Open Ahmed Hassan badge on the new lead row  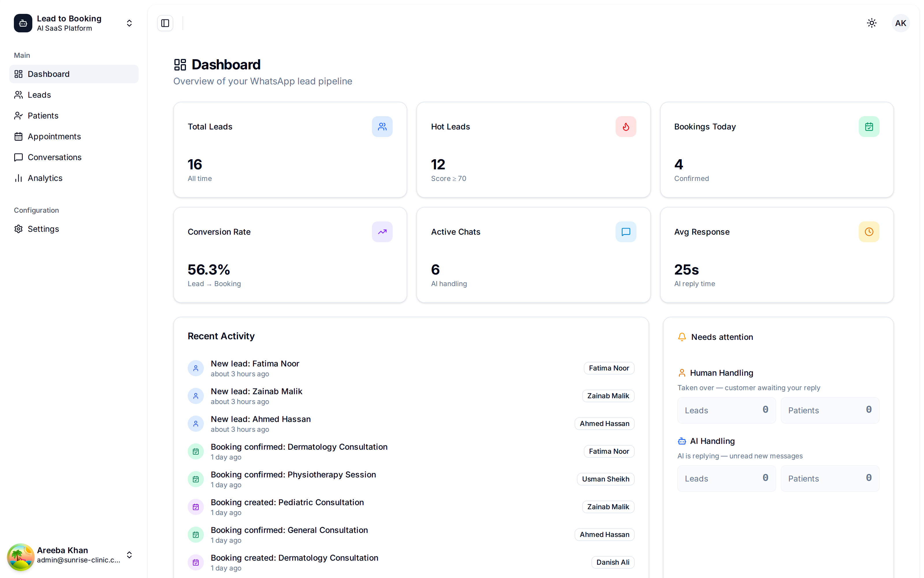(604, 424)
